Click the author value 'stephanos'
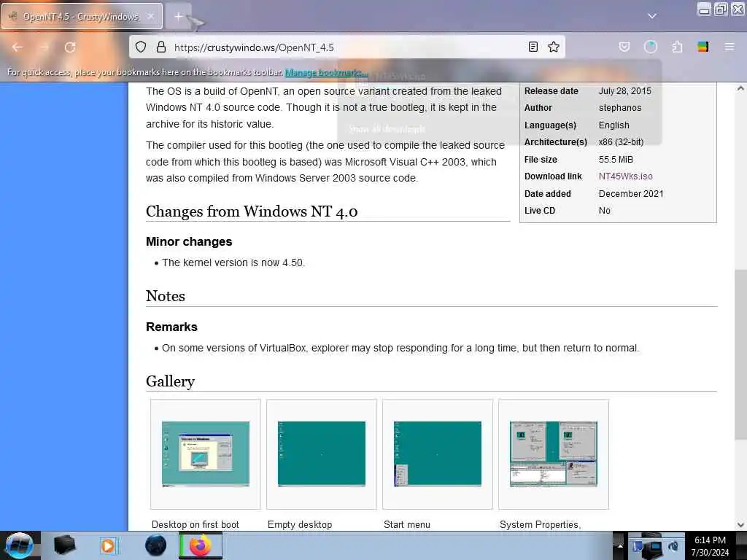The image size is (747, 560). click(620, 108)
